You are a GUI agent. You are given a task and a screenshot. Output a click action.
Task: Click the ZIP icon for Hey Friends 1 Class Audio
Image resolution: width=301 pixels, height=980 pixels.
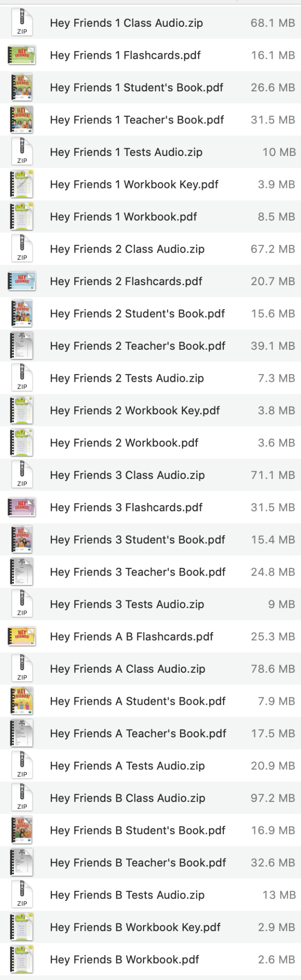(x=22, y=22)
